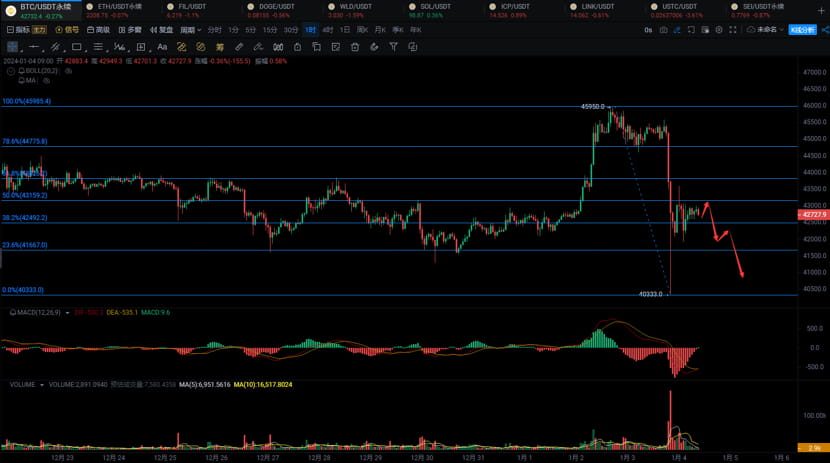Screen dimensions: 830x463
Task: Toggle the MA indicator eye icon
Action: tap(47, 80)
